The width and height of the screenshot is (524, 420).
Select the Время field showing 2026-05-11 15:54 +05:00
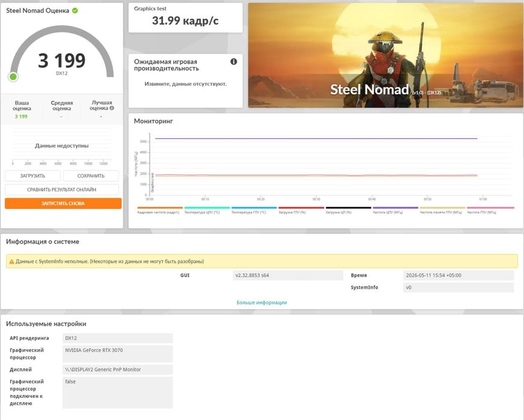click(459, 275)
